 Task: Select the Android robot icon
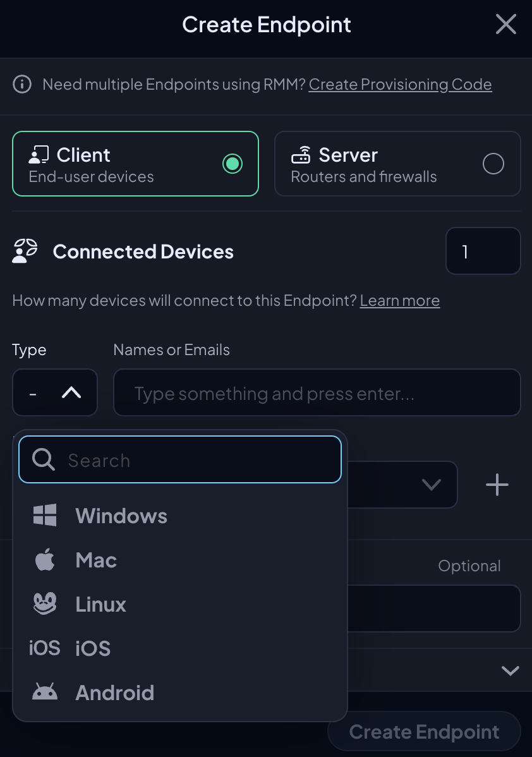(45, 692)
